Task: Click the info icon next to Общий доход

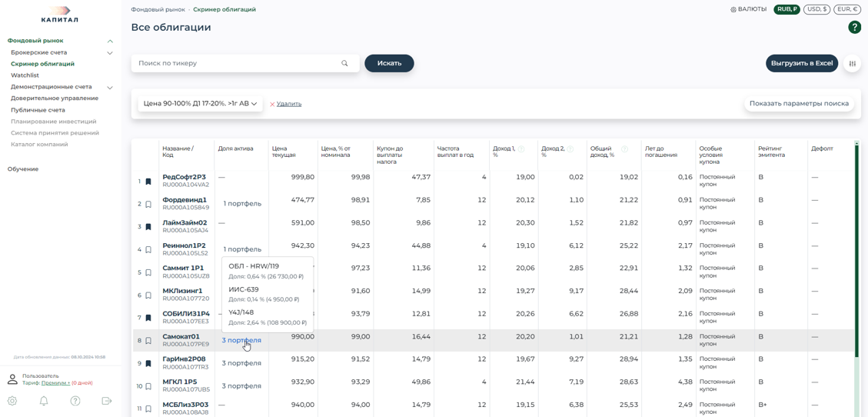Action: 625,149
